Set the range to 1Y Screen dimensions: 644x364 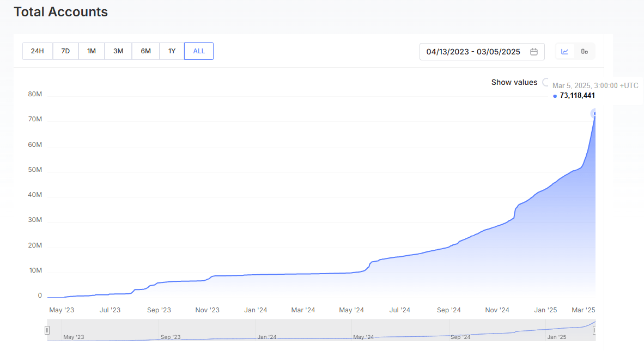click(172, 51)
